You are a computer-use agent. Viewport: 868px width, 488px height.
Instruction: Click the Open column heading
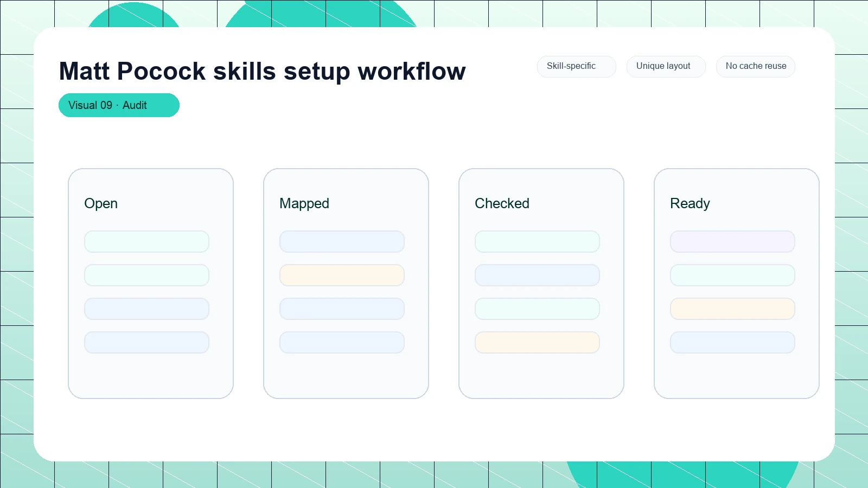(101, 203)
